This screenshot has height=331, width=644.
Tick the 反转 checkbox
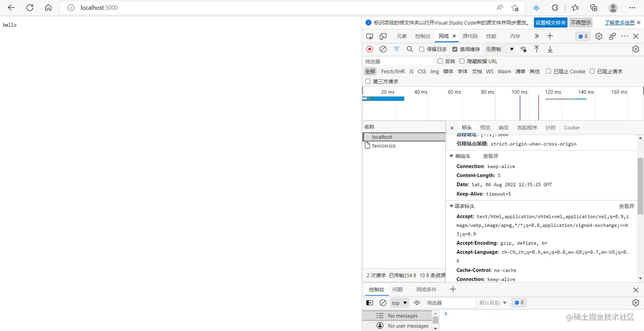(x=440, y=61)
